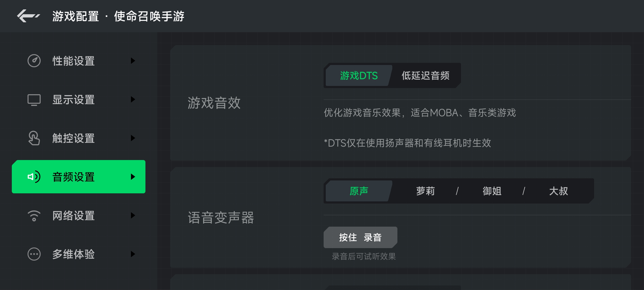
Task: Open the 多维体验 menu item
Action: pos(79,254)
